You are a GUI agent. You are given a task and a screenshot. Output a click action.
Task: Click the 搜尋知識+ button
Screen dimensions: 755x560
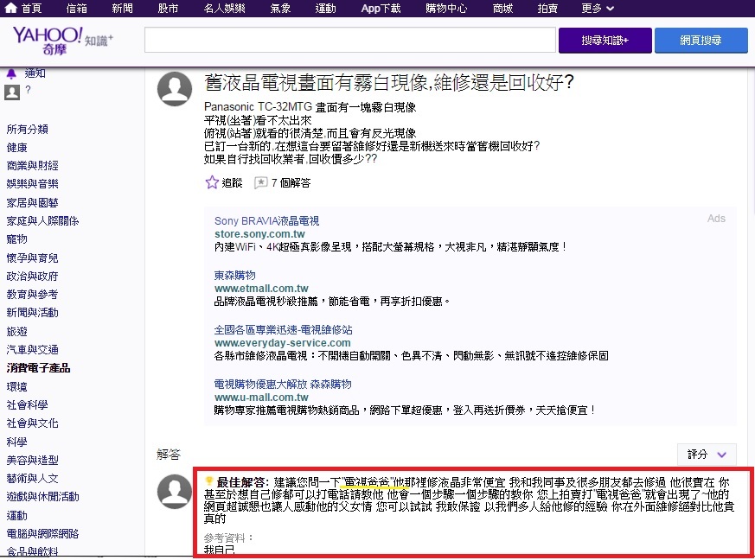pyautogui.click(x=605, y=41)
